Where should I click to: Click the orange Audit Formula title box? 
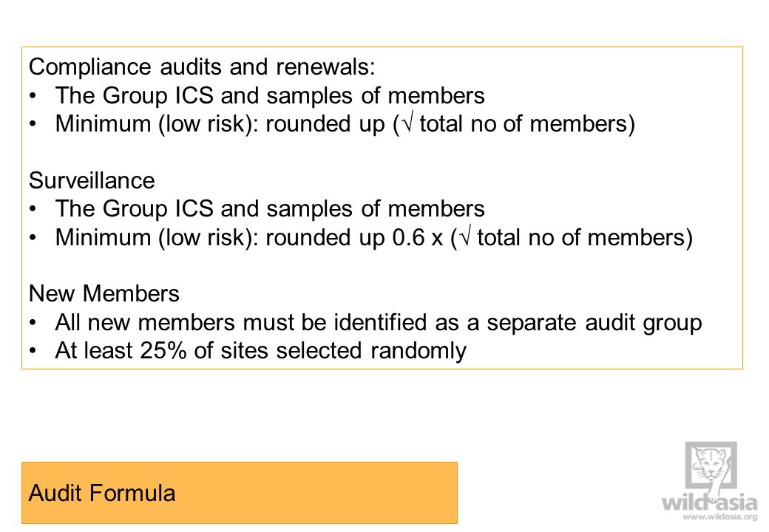pyautogui.click(x=240, y=493)
